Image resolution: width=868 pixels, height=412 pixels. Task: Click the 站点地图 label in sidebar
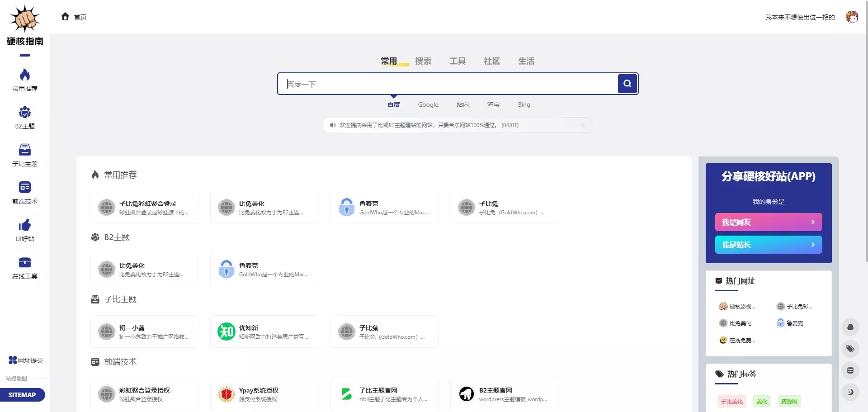(x=16, y=379)
